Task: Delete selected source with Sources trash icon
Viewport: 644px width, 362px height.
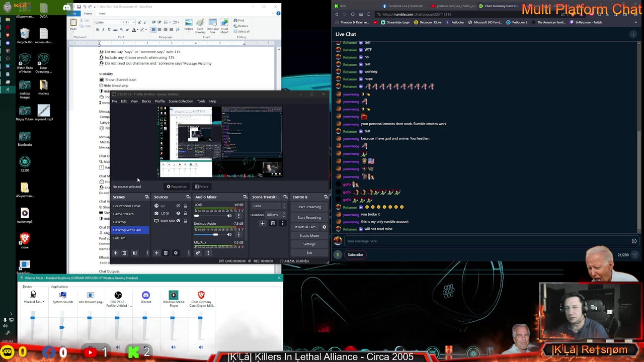Action: pyautogui.click(x=166, y=253)
